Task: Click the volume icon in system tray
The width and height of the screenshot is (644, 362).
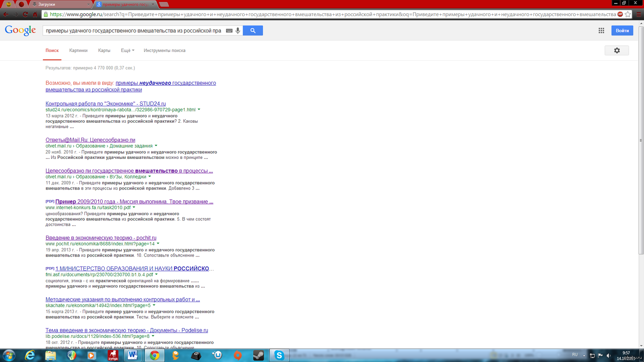Action: [608, 356]
